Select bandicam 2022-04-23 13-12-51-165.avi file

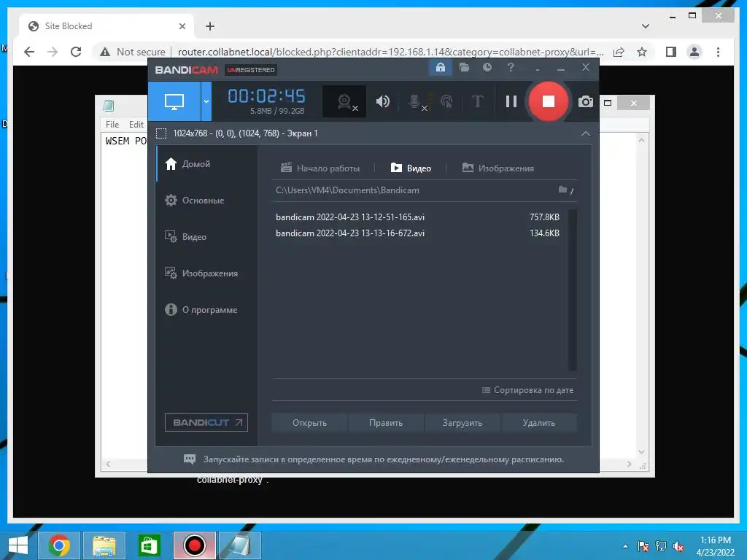coord(418,217)
